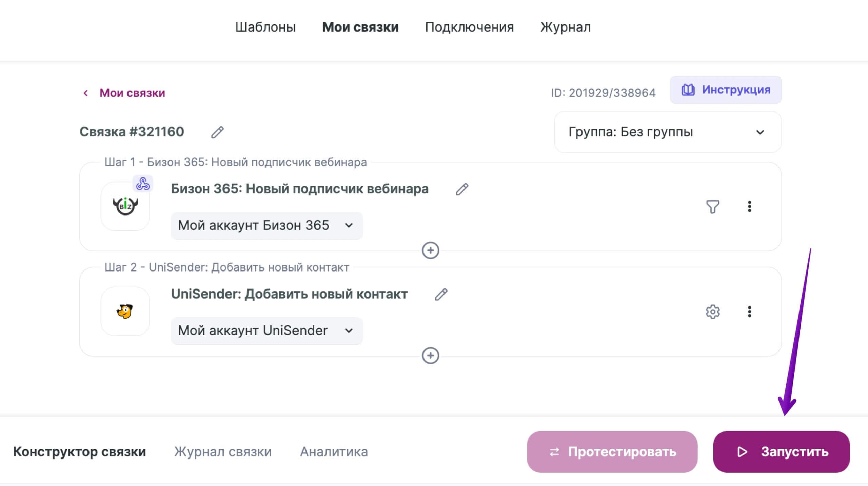Open Подключения tab

[x=469, y=27]
